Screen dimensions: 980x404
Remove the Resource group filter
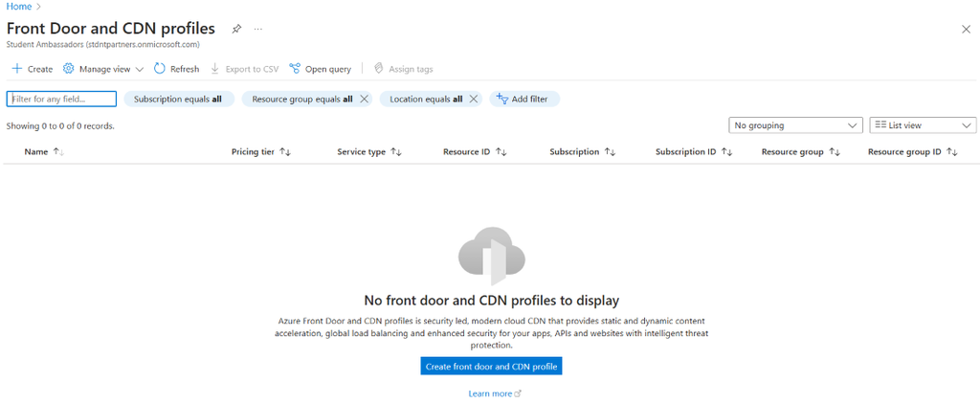pos(365,99)
